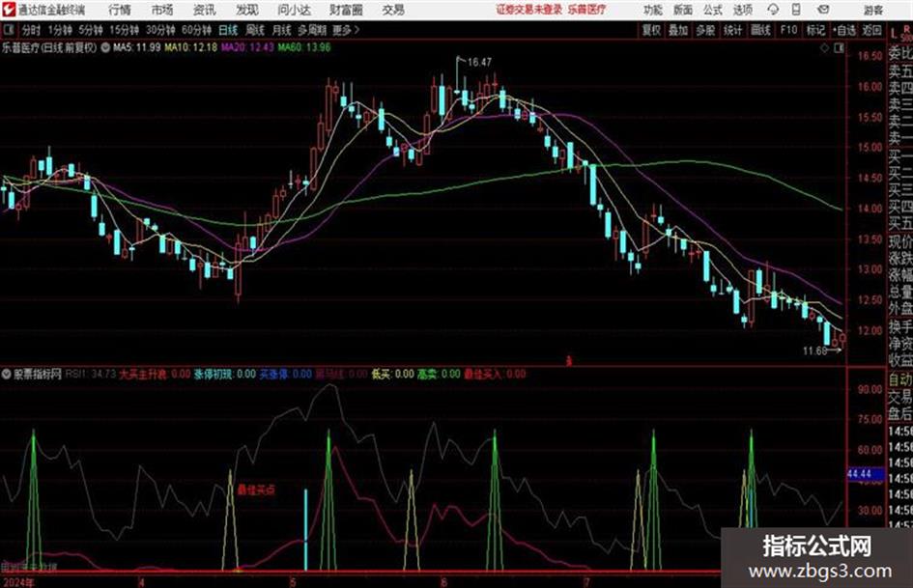Toggle 复权 price adjustment
This screenshot has width=913, height=588.
pos(651,30)
